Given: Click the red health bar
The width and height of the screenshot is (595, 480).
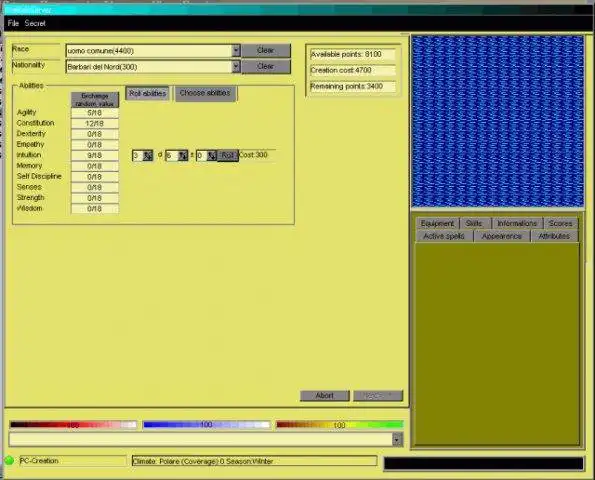Looking at the screenshot, I should (73, 425).
